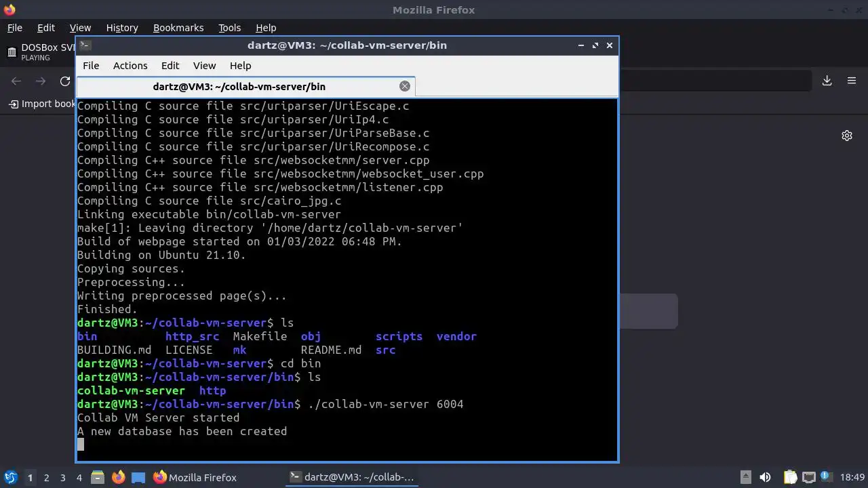The height and width of the screenshot is (488, 868).
Task: Switch to workspace 1
Action: click(30, 477)
